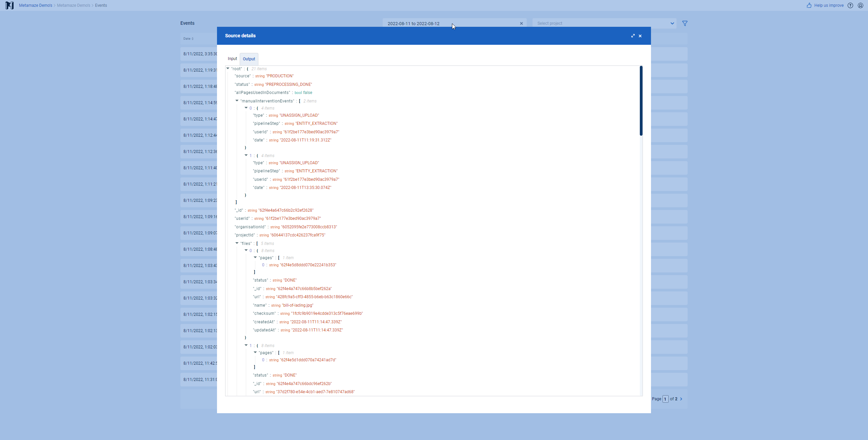Viewport: 868px width, 440px height.
Task: Sort events by Date column arrows
Action: [193, 39]
